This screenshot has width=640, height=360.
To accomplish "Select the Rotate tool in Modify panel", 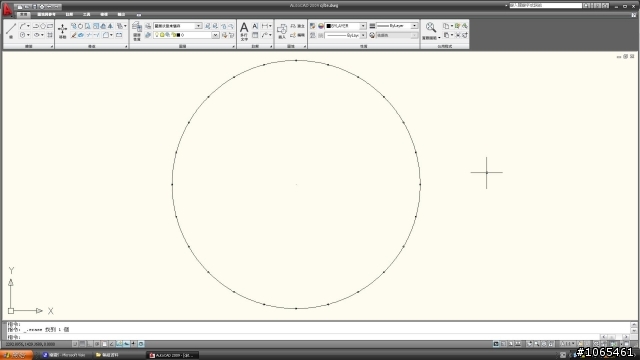I will pyautogui.click(x=80, y=26).
